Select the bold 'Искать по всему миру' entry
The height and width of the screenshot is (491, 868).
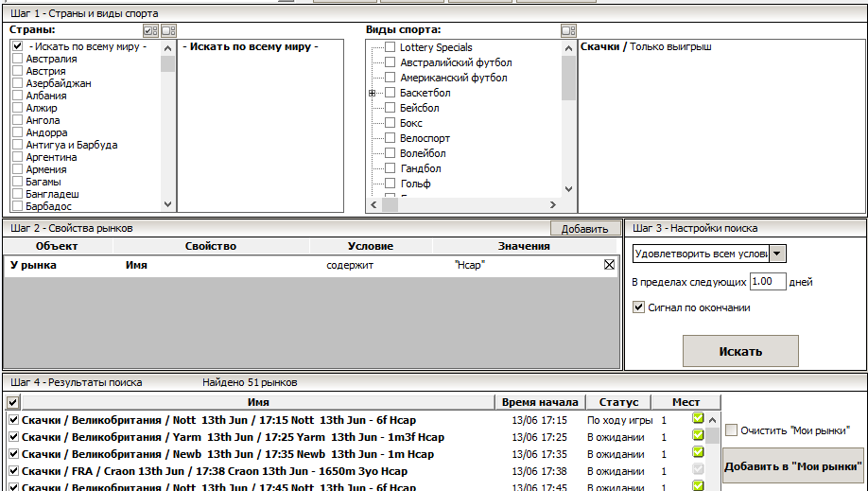click(x=251, y=46)
